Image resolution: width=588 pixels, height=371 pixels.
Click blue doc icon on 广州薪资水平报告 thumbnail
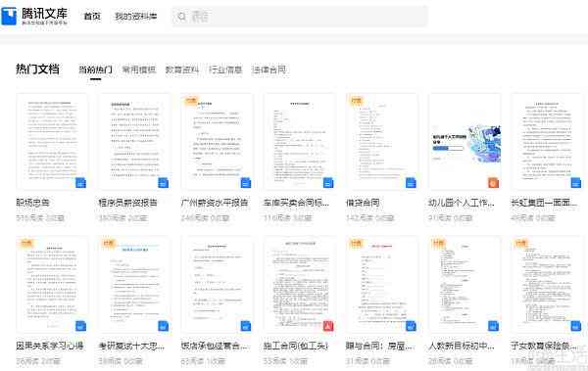click(246, 182)
